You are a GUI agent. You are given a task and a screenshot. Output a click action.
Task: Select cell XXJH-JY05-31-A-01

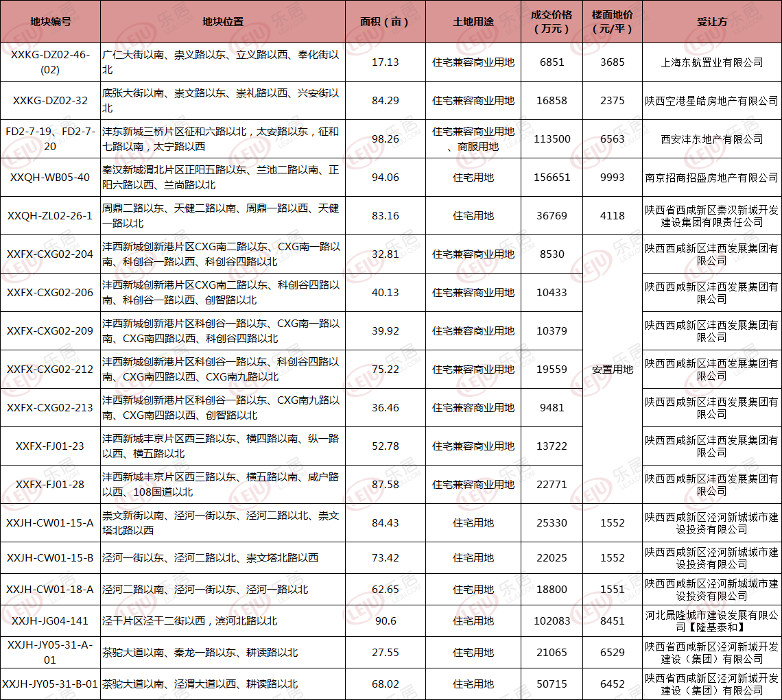tap(50, 652)
